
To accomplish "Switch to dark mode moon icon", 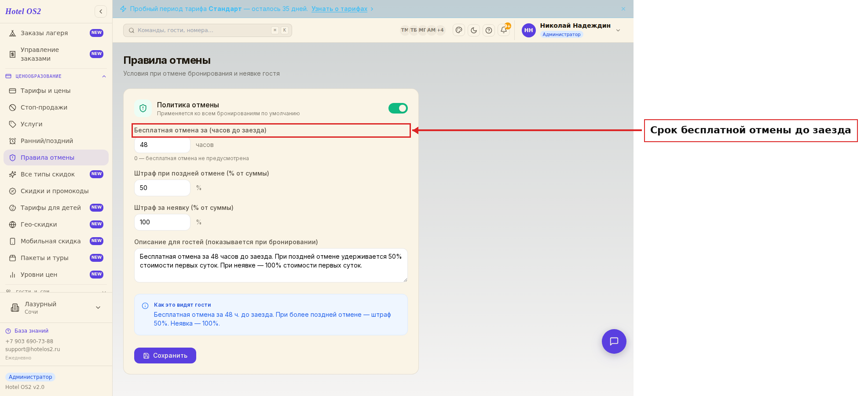I will tap(474, 30).
